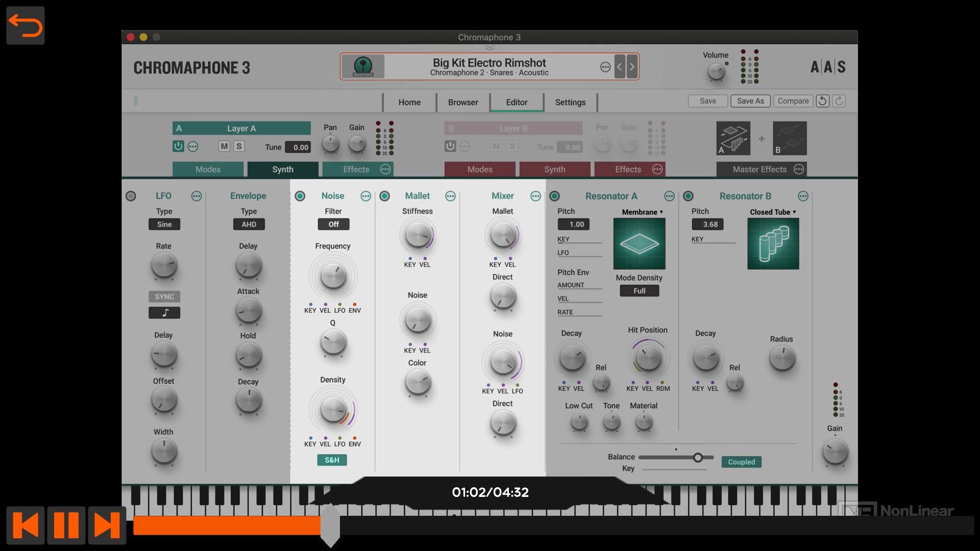
Task: Toggle the Coupled resonator button
Action: point(741,462)
